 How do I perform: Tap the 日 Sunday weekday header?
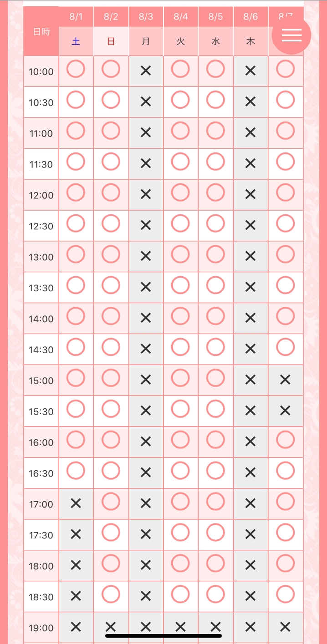[111, 41]
